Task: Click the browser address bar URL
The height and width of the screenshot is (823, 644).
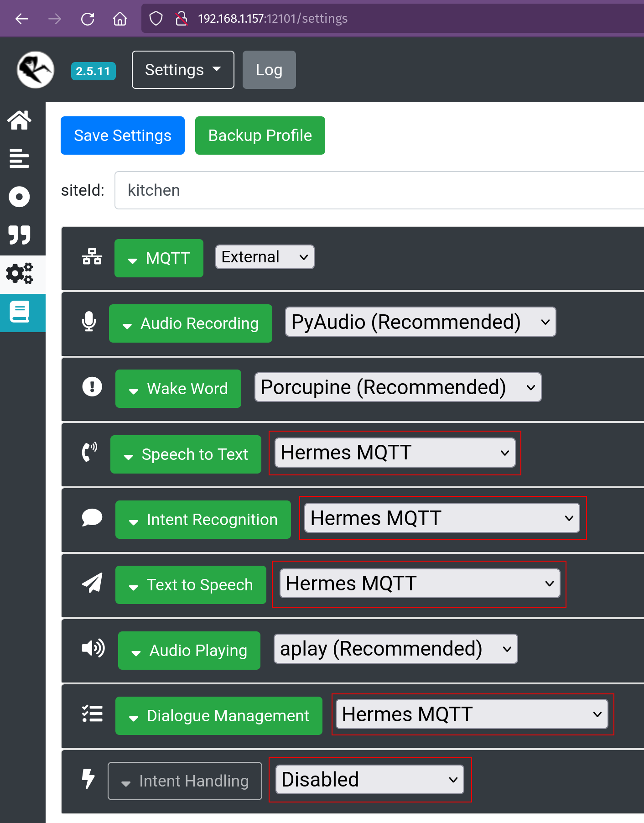Action: click(273, 19)
